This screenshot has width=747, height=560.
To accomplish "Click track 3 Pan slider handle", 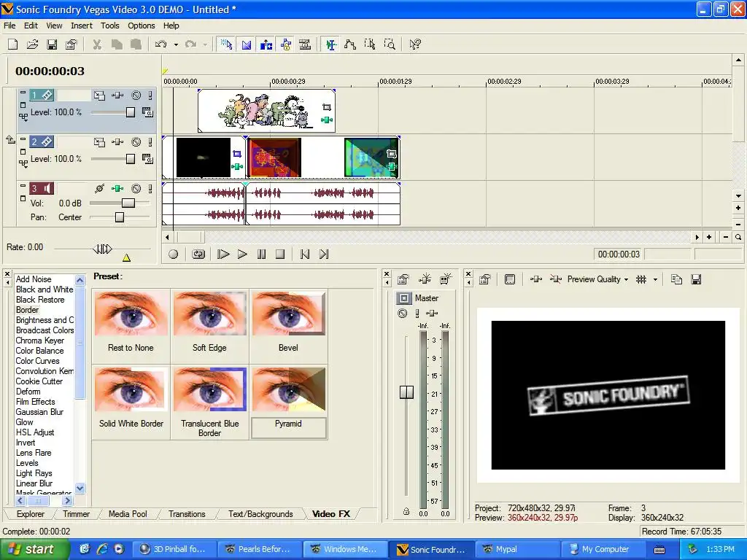I will (x=120, y=217).
